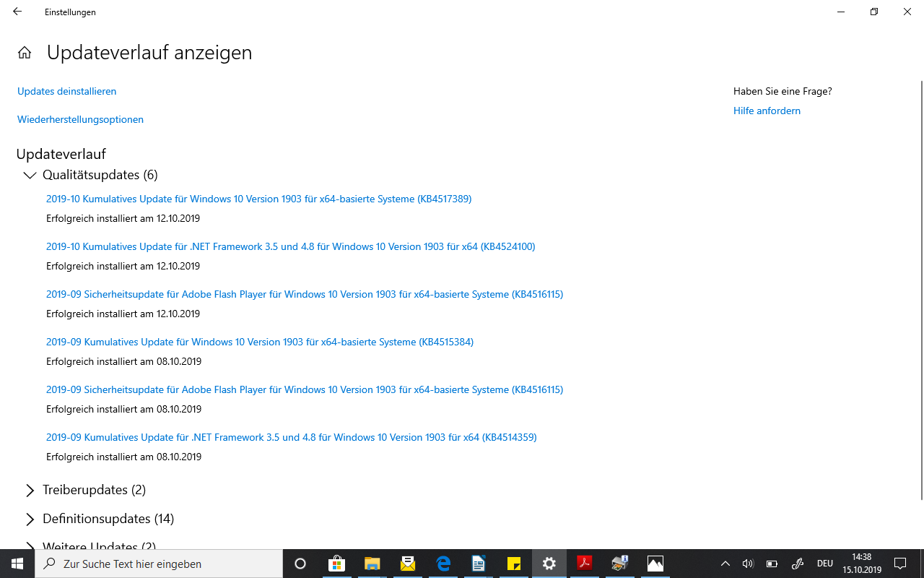Open Sticky Notes from the taskbar
Screen dimensions: 924x578
tap(514, 564)
